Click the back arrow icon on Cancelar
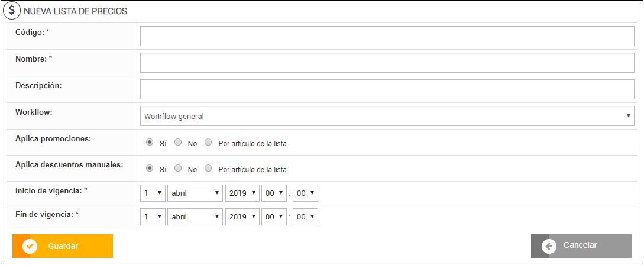 [x=548, y=246]
